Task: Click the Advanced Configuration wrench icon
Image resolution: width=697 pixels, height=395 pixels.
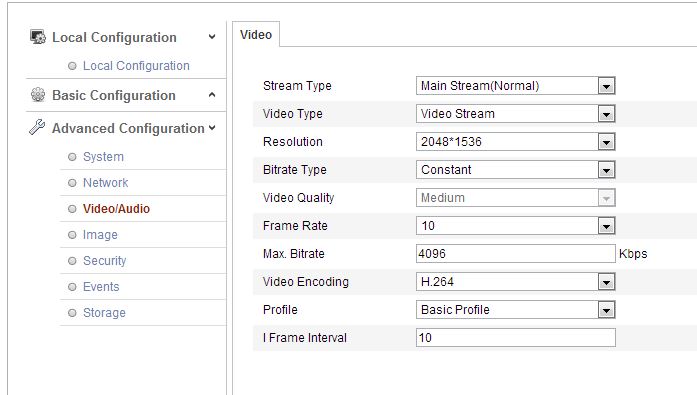Action: [x=37, y=128]
